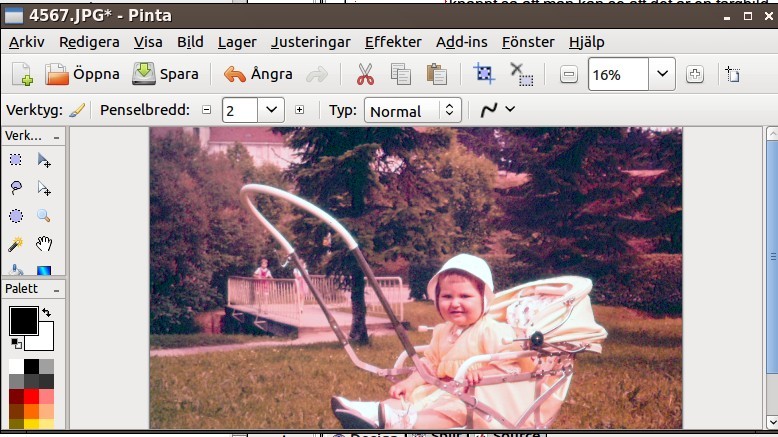
Task: Collapse the Verk... tools panel with its dash
Action: point(57,137)
